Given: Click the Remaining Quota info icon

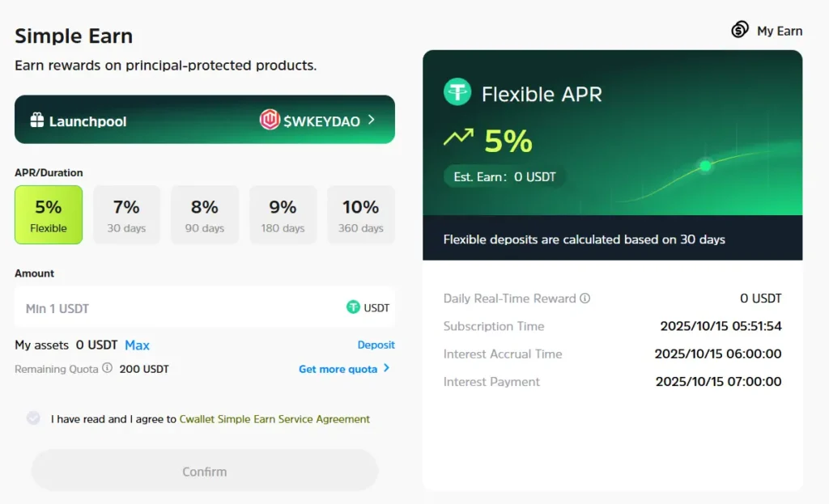Looking at the screenshot, I should pyautogui.click(x=107, y=368).
